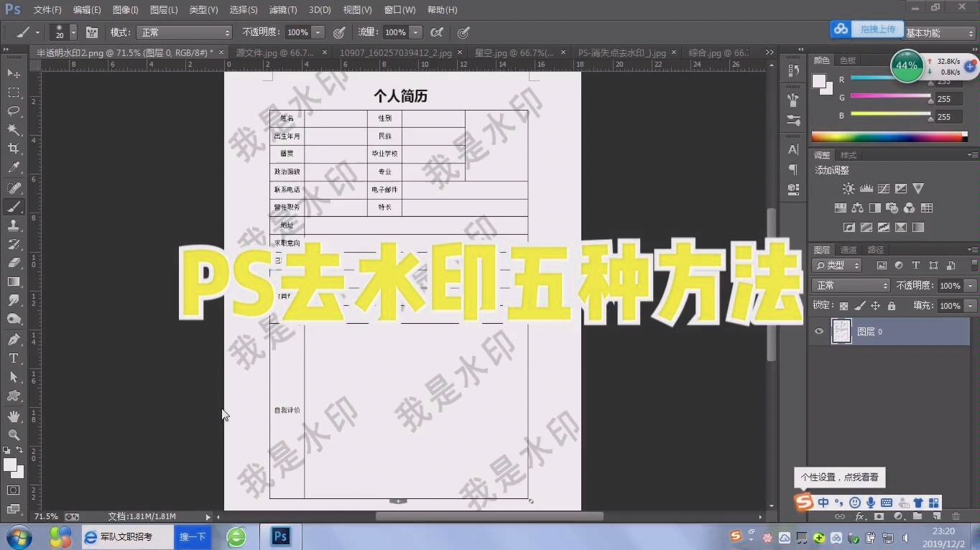
Task: Toggle lock position
Action: click(875, 306)
